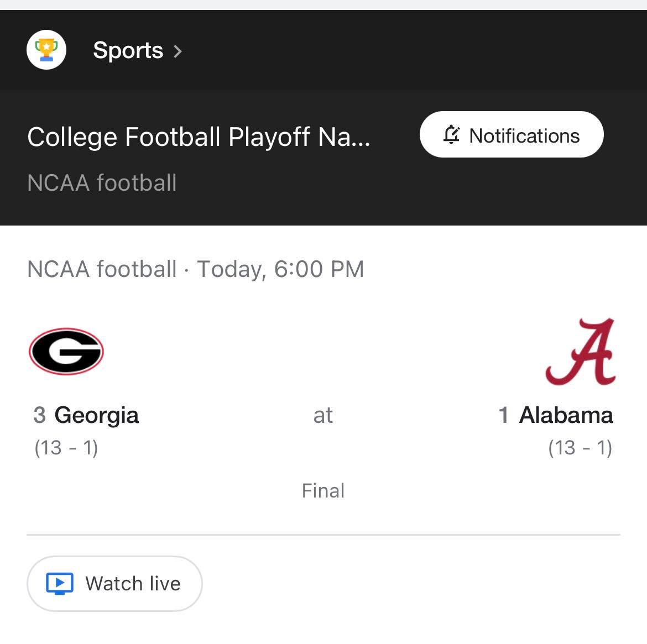Expand the chevron next to Sports
The height and width of the screenshot is (644, 647).
coord(178,51)
